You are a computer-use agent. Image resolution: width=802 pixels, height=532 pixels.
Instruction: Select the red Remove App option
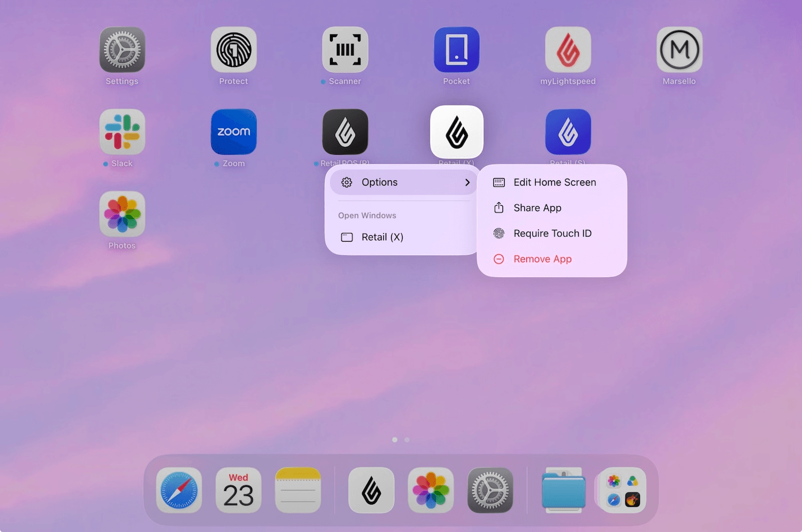(552, 259)
